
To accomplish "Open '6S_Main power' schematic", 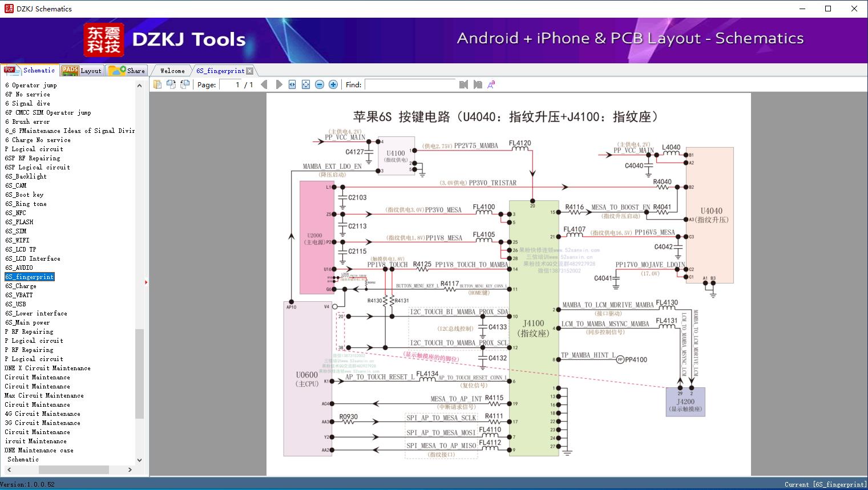I will tap(27, 322).
